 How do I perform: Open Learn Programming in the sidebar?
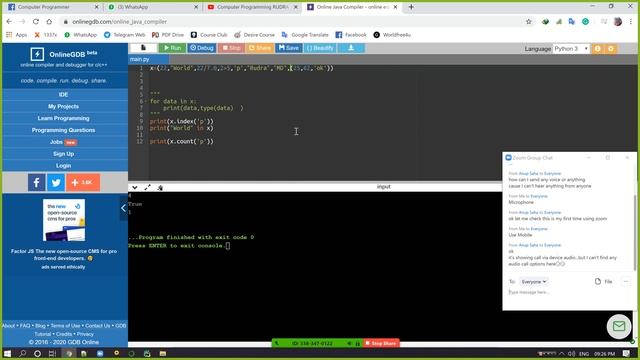pyautogui.click(x=63, y=118)
